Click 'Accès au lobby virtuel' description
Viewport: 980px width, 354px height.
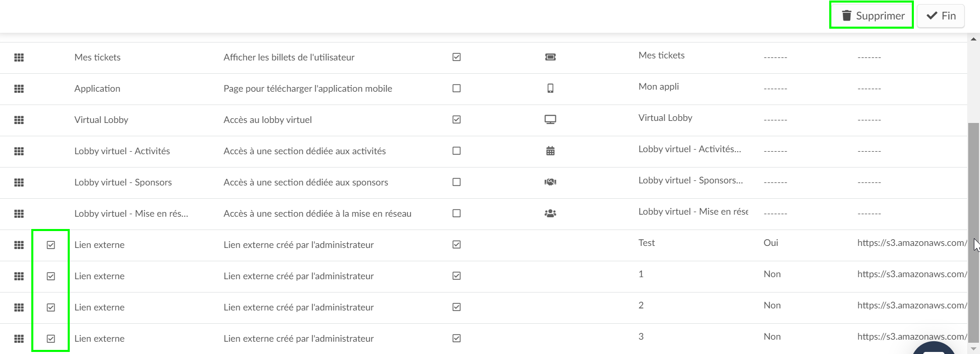268,120
